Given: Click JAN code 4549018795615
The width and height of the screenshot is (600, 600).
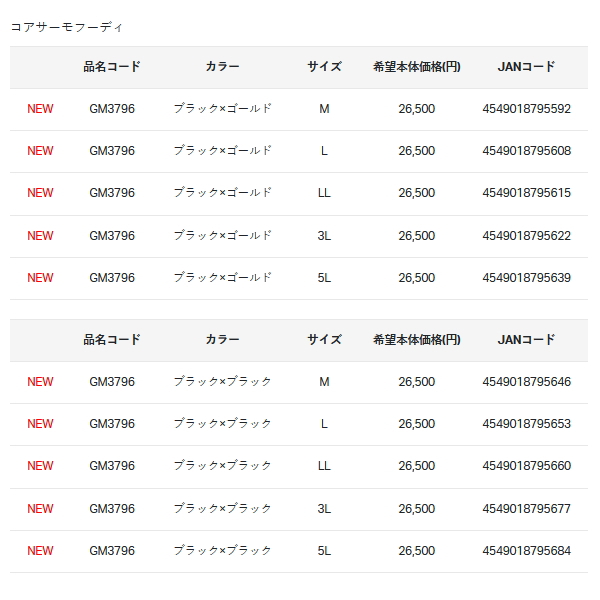Looking at the screenshot, I should tap(526, 193).
